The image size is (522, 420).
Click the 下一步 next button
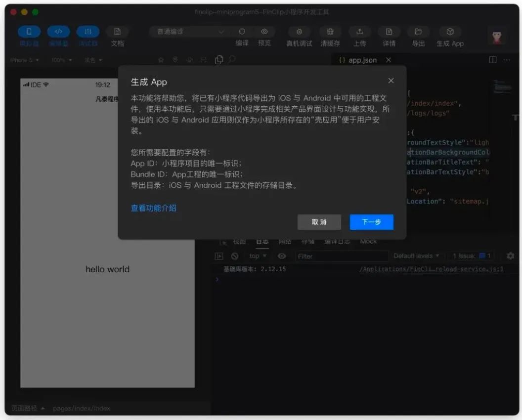[x=372, y=222]
